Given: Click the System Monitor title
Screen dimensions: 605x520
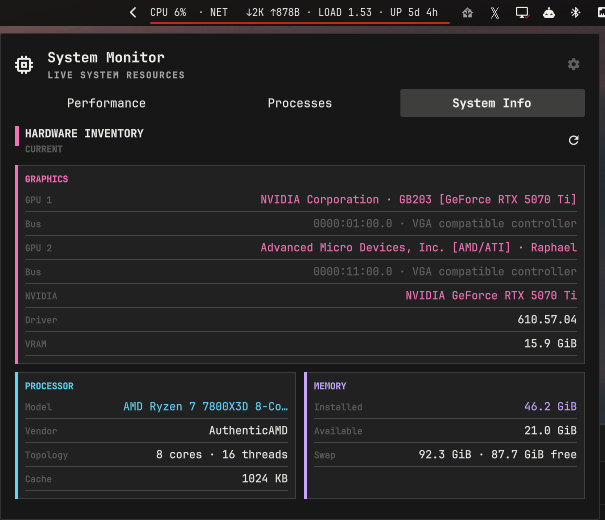Looking at the screenshot, I should [106, 57].
